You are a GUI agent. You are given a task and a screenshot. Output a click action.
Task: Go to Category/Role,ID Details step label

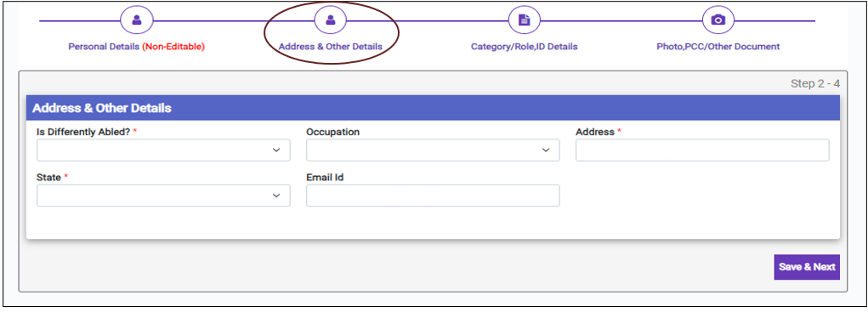pos(525,47)
